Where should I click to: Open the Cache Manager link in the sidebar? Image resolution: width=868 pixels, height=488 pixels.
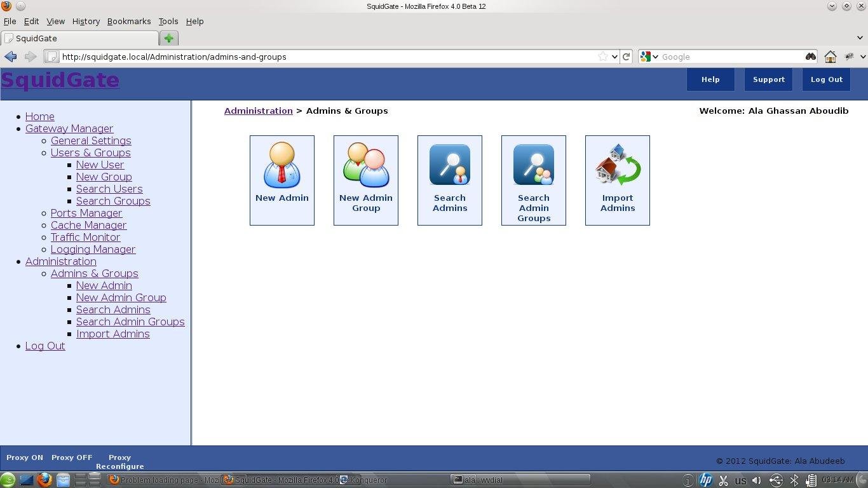[88, 225]
